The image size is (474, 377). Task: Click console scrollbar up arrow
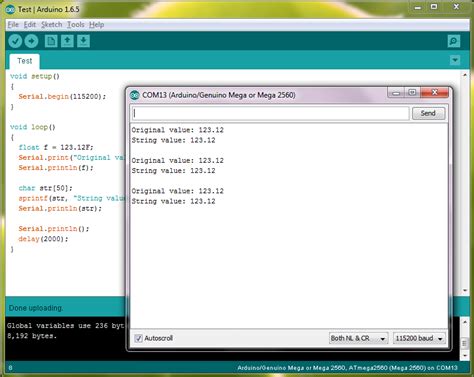[465, 322]
